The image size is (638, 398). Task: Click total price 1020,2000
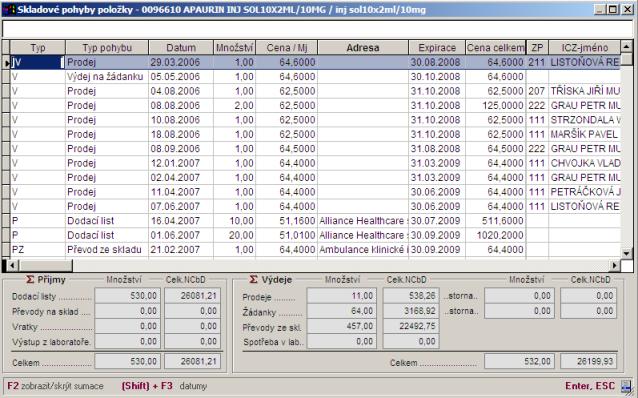(x=496, y=235)
